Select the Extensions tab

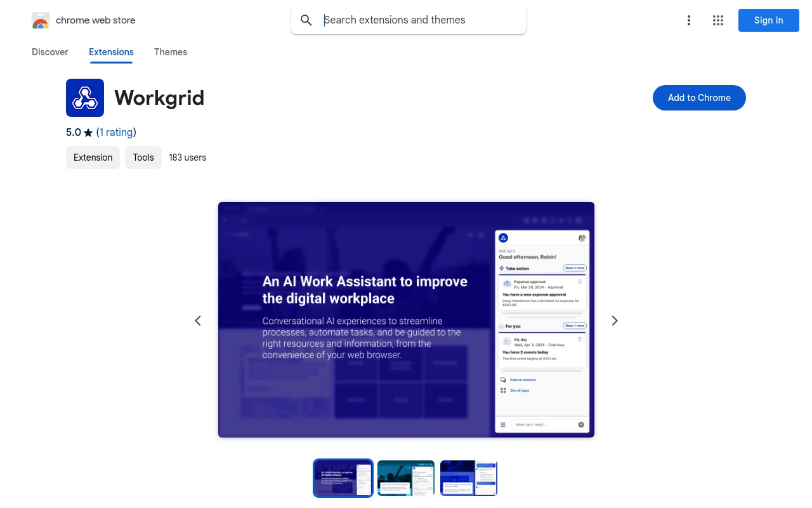(111, 52)
